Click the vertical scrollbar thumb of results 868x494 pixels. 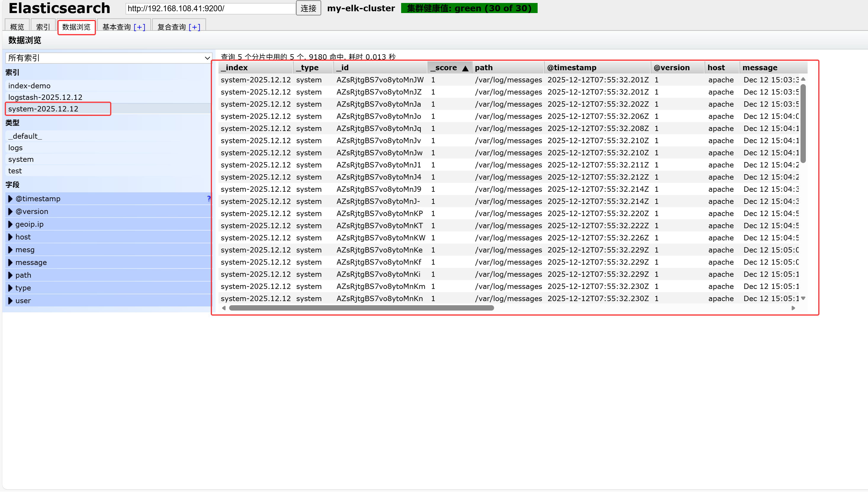(803, 123)
